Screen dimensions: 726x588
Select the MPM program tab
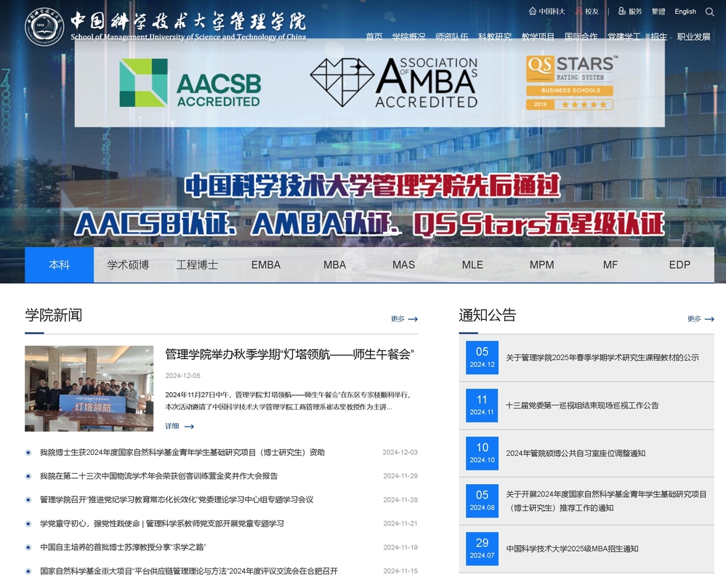[x=541, y=265]
